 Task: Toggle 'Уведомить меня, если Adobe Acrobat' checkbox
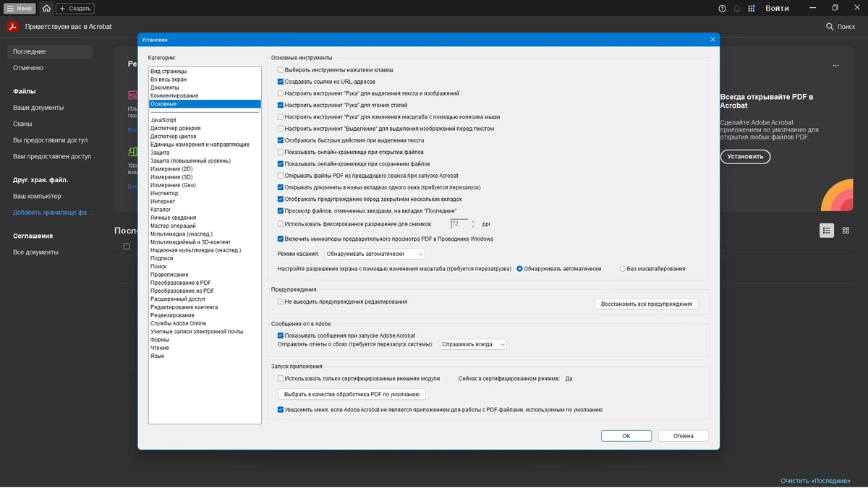pyautogui.click(x=281, y=409)
